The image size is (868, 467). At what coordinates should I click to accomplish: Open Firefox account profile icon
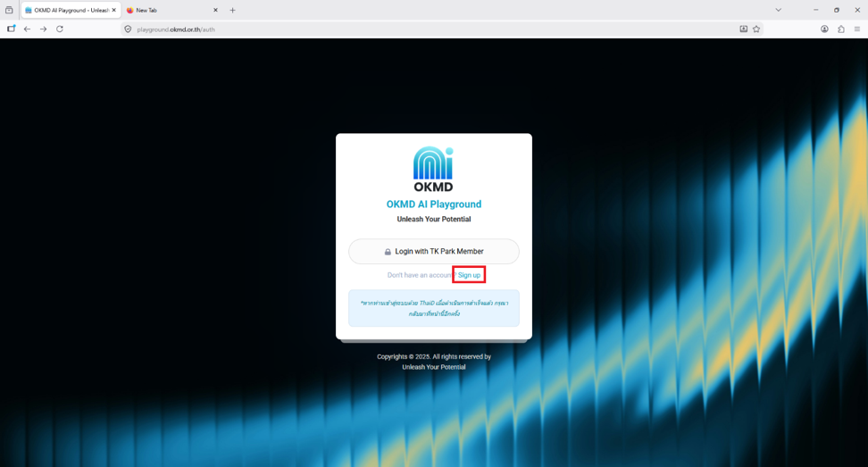tap(824, 29)
